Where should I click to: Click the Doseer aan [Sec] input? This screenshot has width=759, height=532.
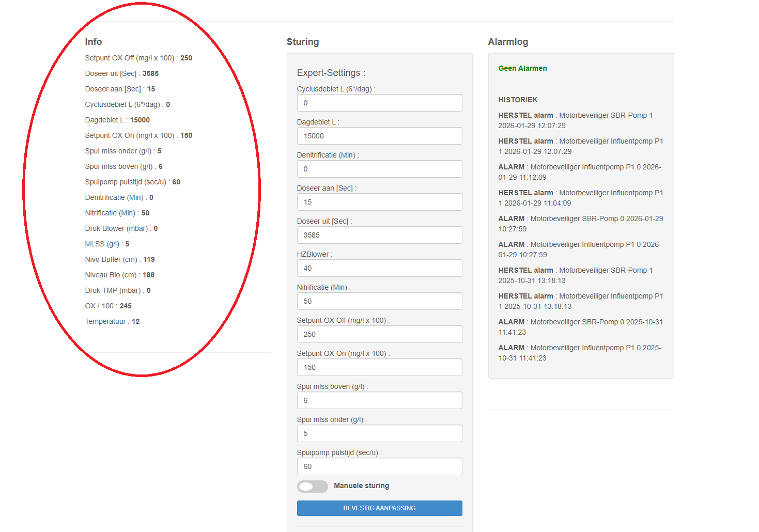379,202
